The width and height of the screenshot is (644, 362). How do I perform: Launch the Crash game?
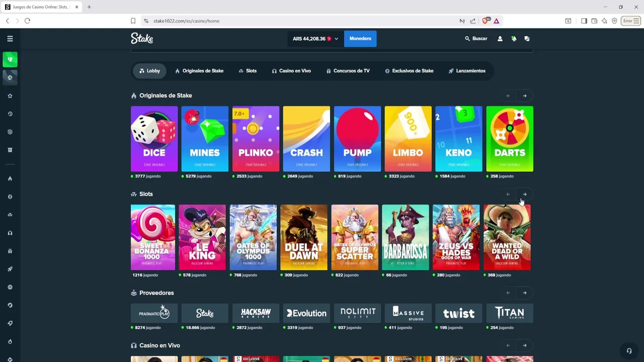click(x=306, y=139)
